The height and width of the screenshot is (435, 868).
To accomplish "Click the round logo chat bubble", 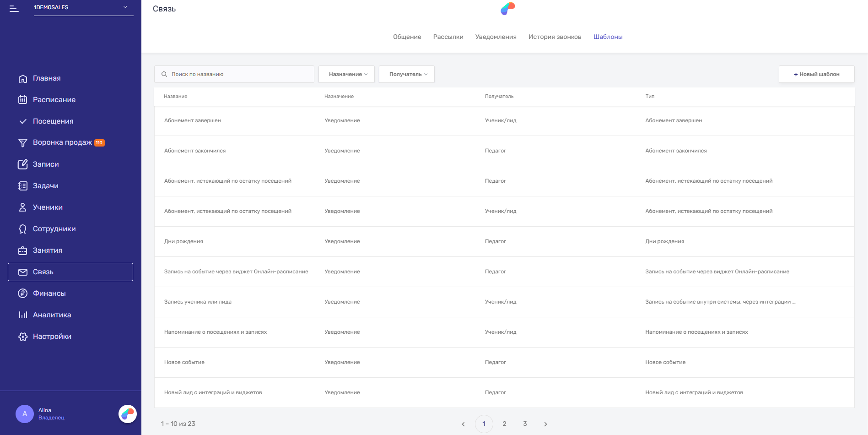I will (128, 414).
